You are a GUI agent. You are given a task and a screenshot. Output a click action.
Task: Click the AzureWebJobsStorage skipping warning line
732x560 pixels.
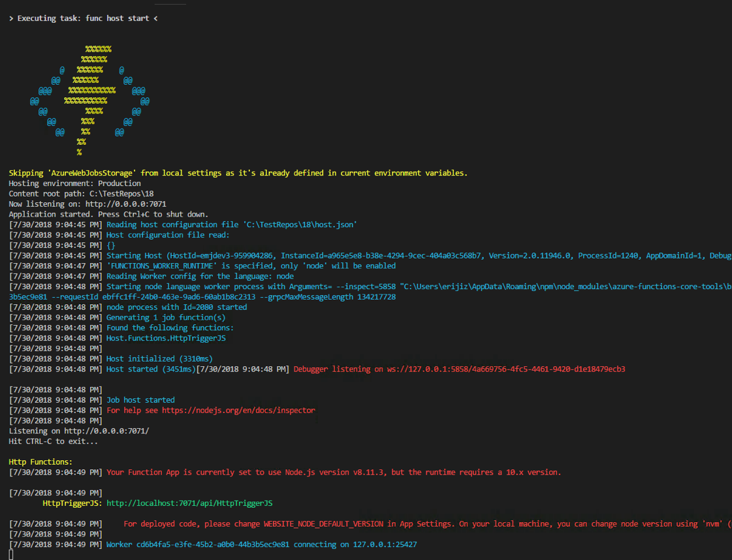pos(238,173)
